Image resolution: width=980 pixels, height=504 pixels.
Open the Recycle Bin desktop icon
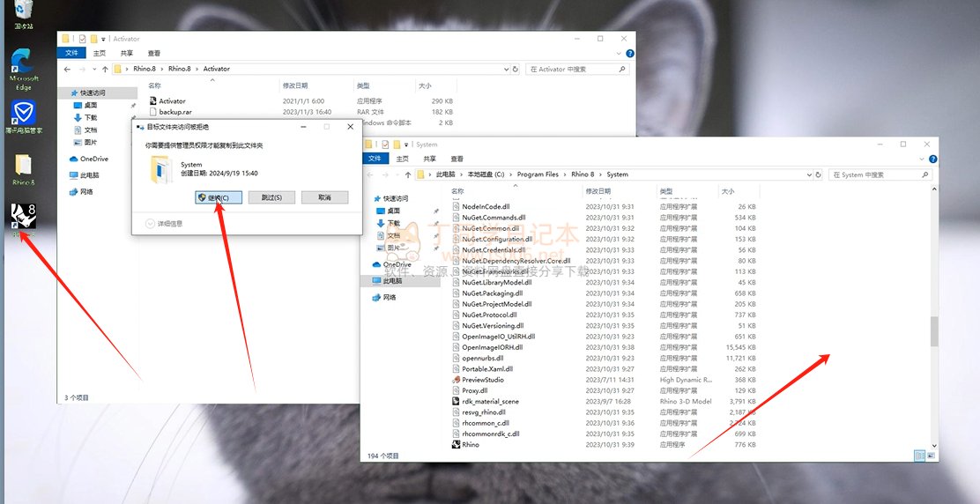coord(24,12)
